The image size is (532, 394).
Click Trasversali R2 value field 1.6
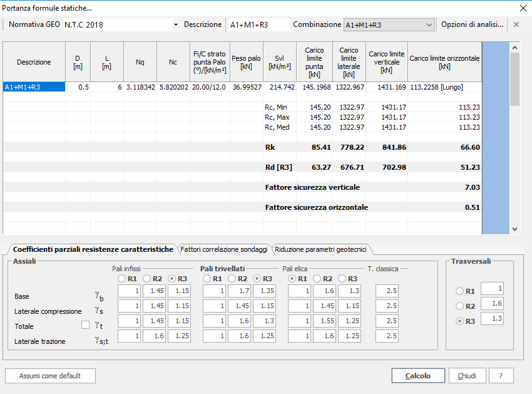click(x=492, y=304)
